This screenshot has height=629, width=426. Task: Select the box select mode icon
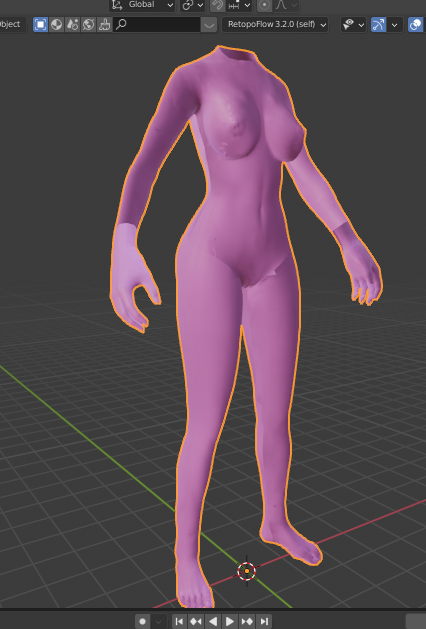tap(41, 24)
